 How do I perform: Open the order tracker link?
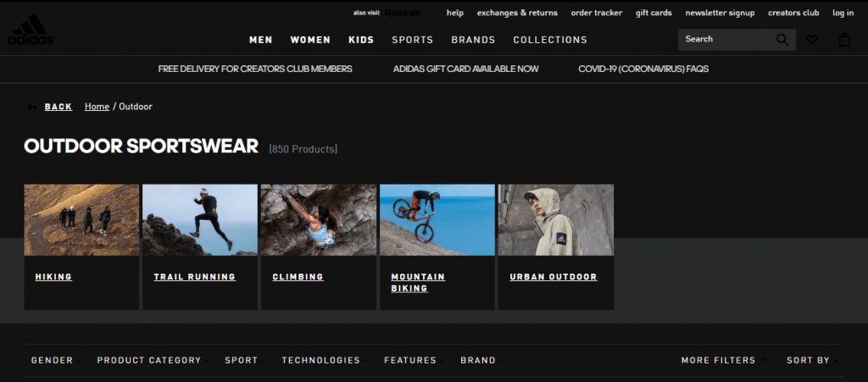coord(597,13)
